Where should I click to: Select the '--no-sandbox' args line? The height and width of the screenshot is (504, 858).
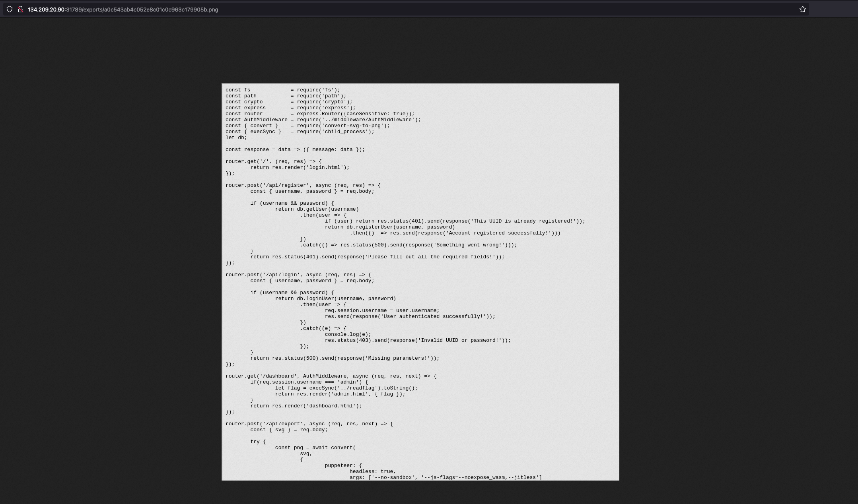click(446, 477)
